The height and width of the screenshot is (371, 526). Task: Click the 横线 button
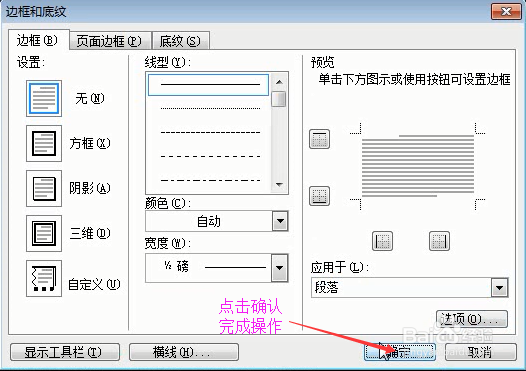pos(184,352)
